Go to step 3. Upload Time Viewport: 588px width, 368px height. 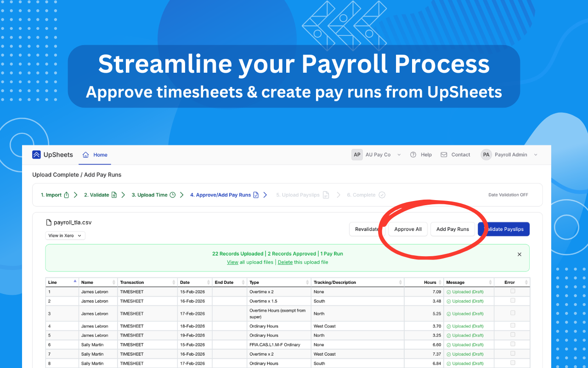149,195
